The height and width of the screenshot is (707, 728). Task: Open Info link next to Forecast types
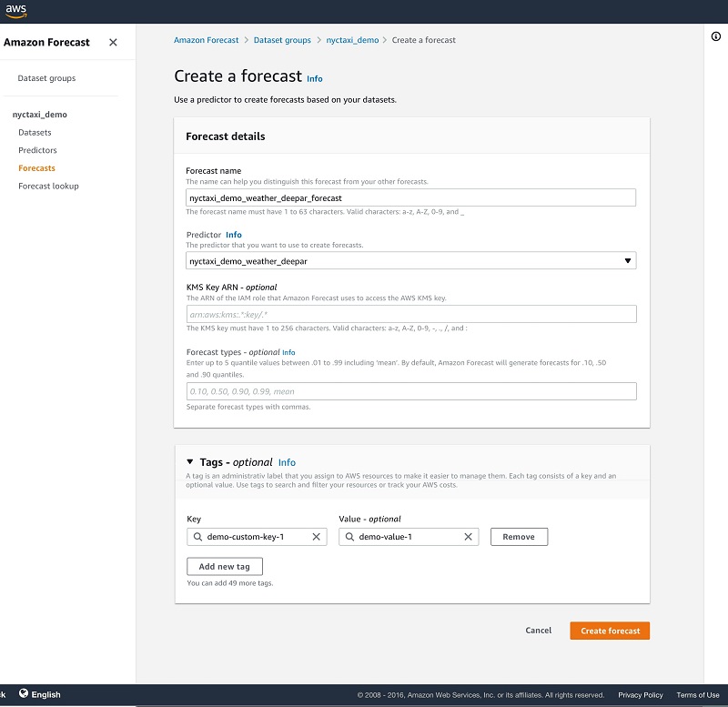click(x=288, y=352)
